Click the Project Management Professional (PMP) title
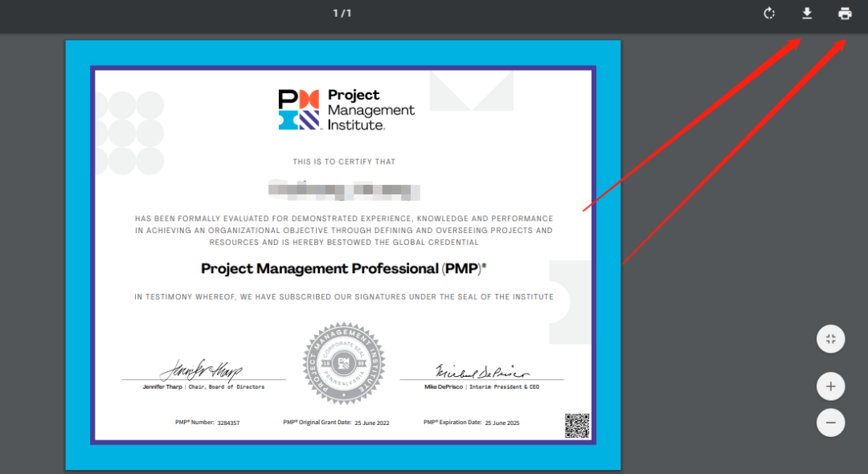The width and height of the screenshot is (868, 474). tap(343, 269)
